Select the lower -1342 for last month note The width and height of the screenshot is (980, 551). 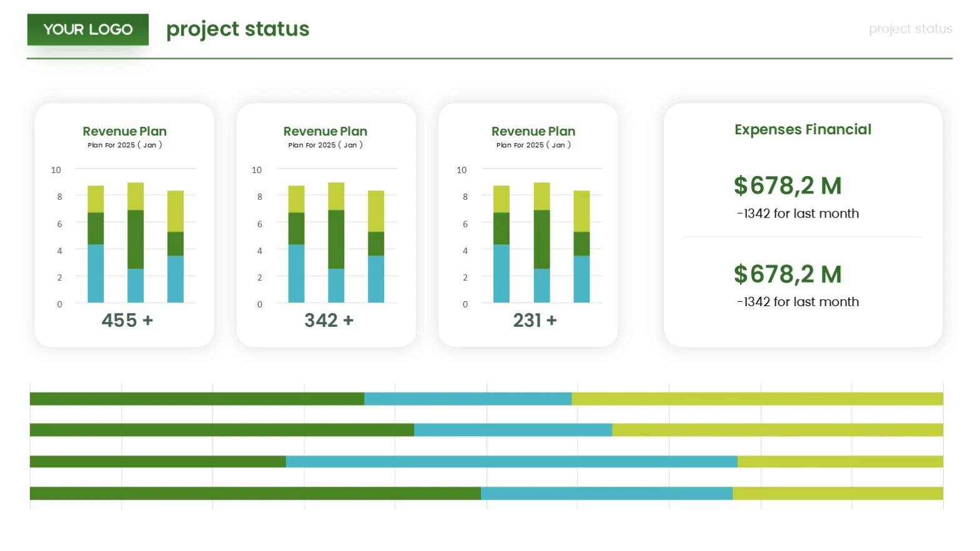[798, 302]
